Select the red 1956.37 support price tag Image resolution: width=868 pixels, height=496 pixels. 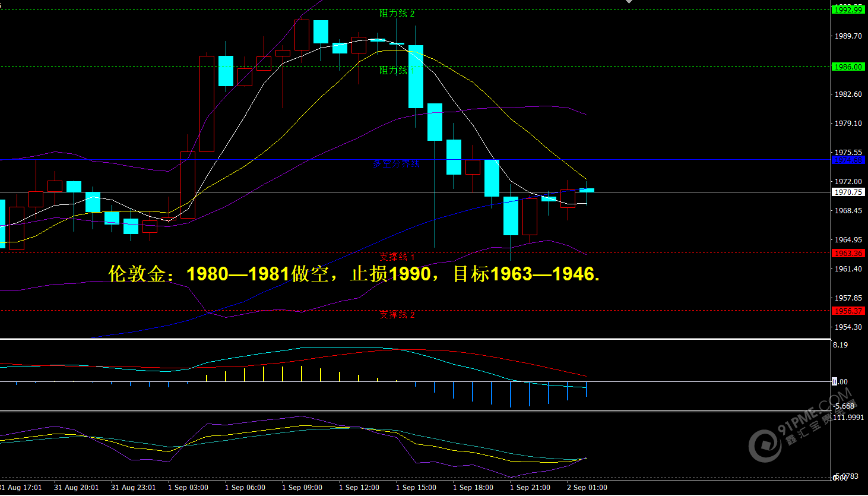(848, 311)
